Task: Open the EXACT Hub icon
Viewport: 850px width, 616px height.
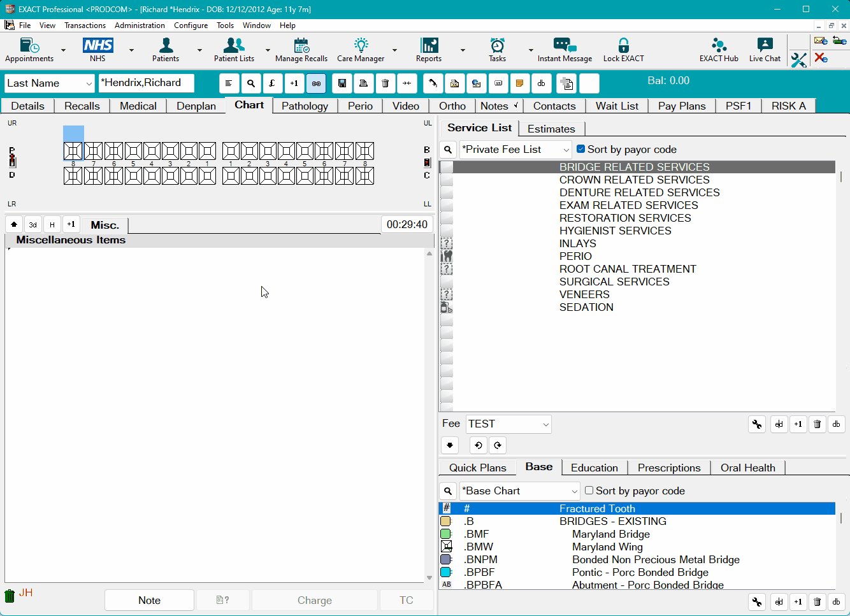Action: pos(719,50)
